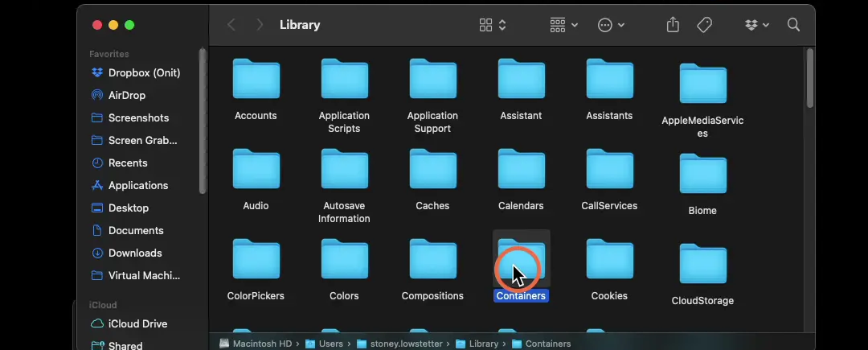The image size is (868, 350).
Task: Click stoney.lowstetter in the path bar
Action: pos(399,344)
